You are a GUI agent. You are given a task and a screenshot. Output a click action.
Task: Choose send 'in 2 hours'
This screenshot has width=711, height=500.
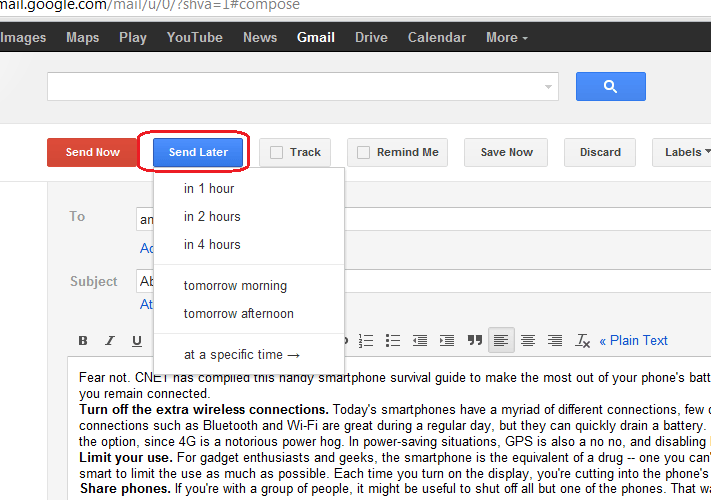coord(249,217)
